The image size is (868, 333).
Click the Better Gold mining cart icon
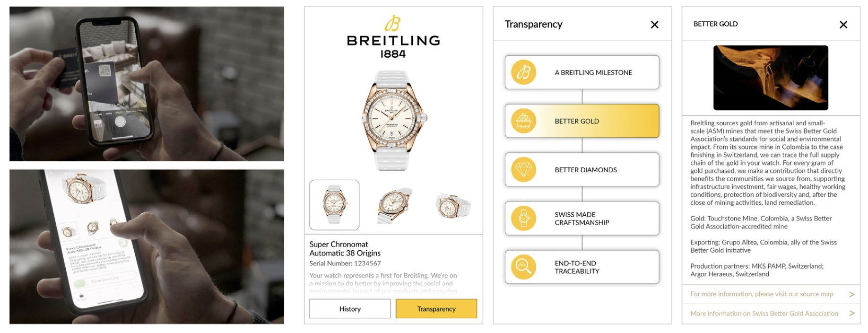tap(523, 121)
